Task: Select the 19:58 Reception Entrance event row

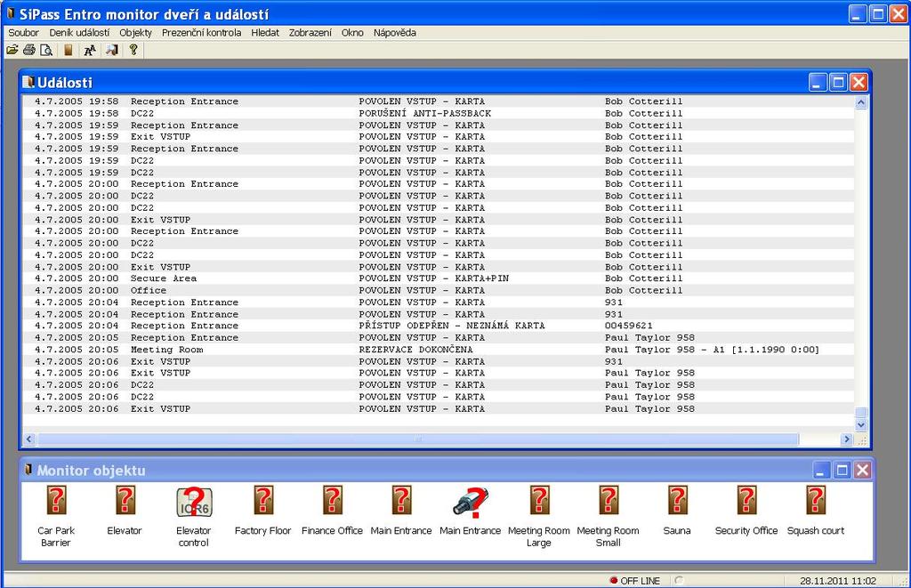Action: 439,101
